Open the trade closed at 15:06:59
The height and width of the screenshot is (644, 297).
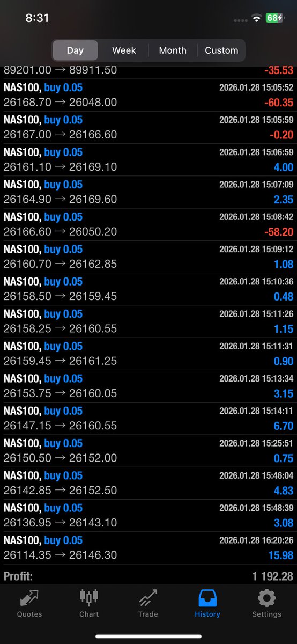[x=148, y=159]
